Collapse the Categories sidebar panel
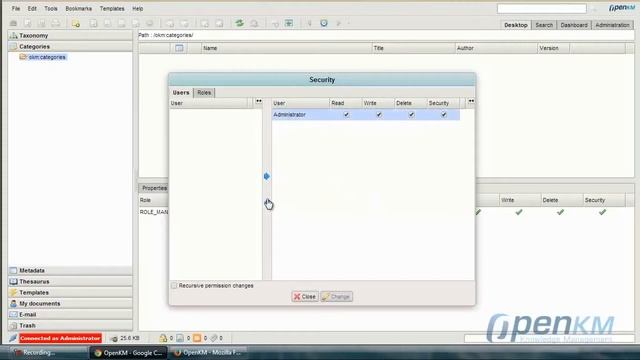This screenshot has width=640, height=360. (x=70, y=47)
